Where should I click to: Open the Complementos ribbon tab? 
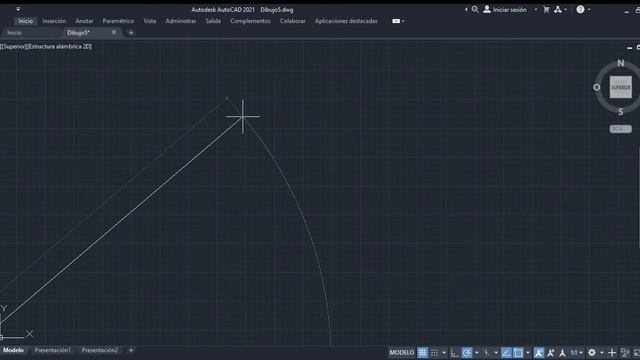tap(250, 21)
